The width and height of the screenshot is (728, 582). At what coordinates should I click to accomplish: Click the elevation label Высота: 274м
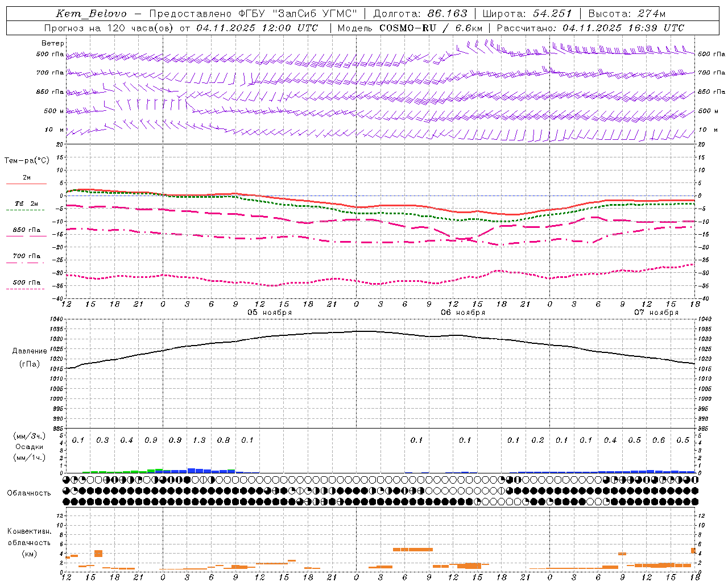[x=627, y=14]
